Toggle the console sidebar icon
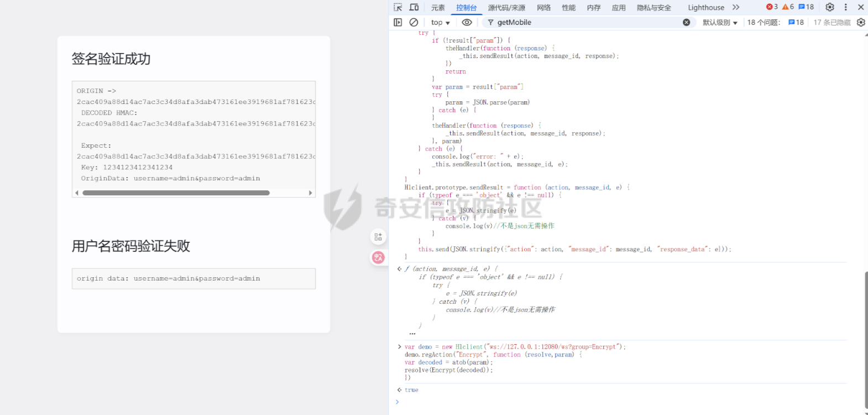The height and width of the screenshot is (415, 868). 398,22
